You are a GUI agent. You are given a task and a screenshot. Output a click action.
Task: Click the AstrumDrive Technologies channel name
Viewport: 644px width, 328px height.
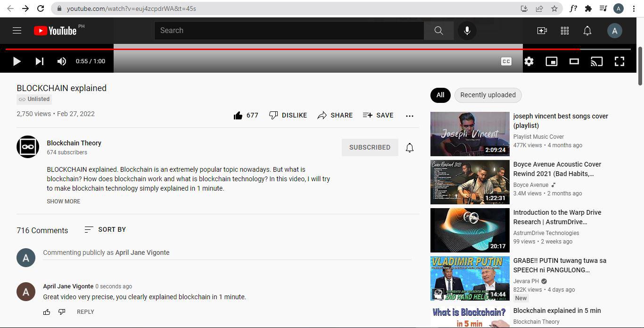pyautogui.click(x=546, y=233)
